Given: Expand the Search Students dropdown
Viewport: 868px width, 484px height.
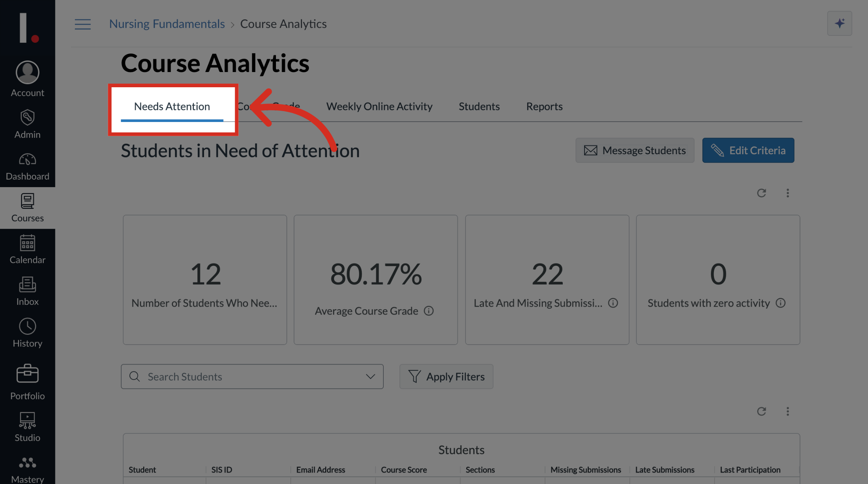Looking at the screenshot, I should (370, 376).
